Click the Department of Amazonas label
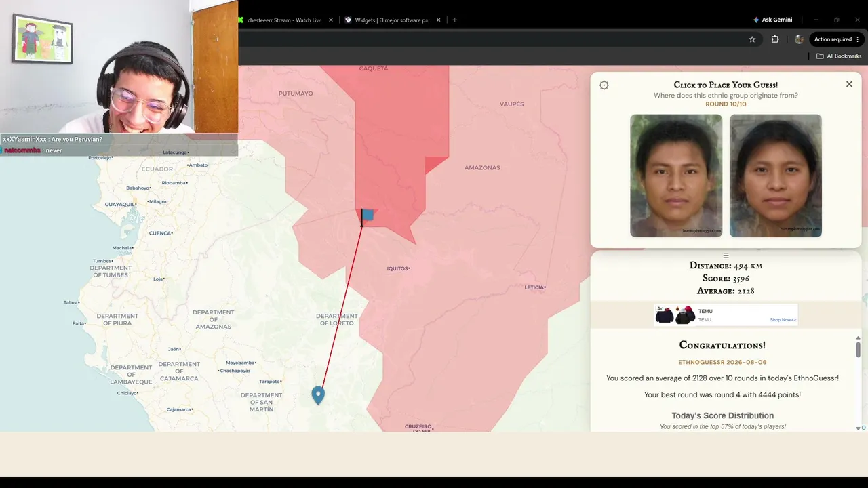868x488 pixels. [214, 319]
